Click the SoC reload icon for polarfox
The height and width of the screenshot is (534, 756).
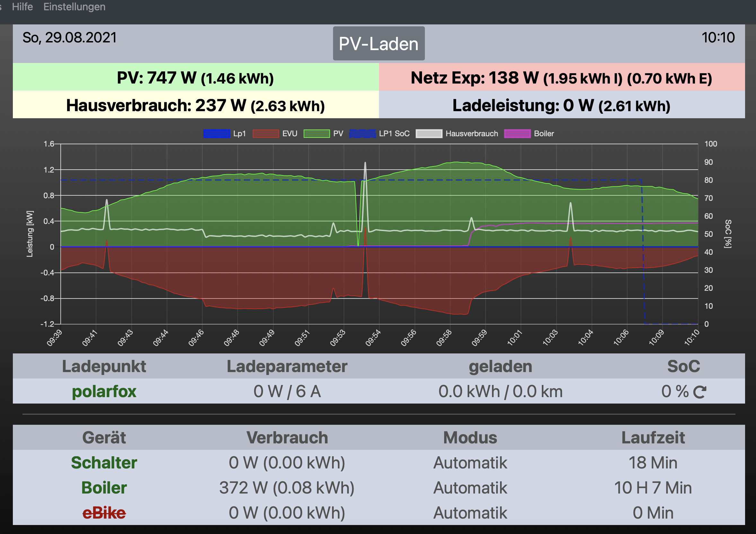coord(699,392)
